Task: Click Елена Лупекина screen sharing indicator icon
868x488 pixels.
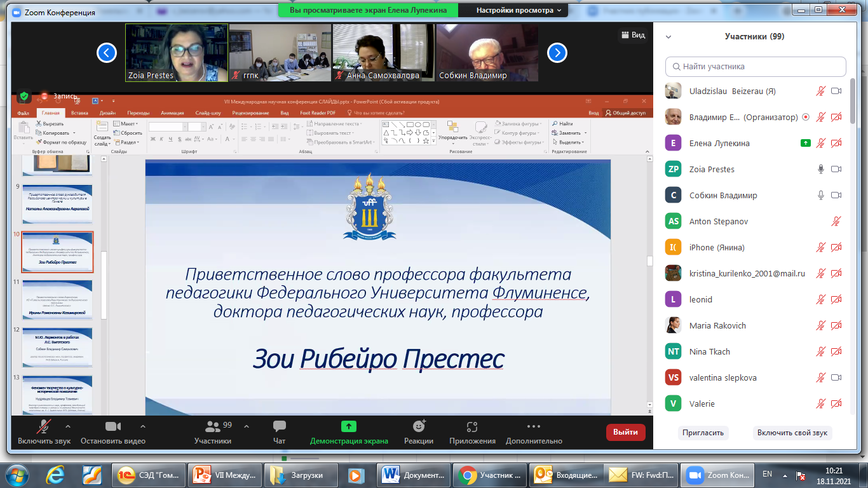Action: (806, 143)
